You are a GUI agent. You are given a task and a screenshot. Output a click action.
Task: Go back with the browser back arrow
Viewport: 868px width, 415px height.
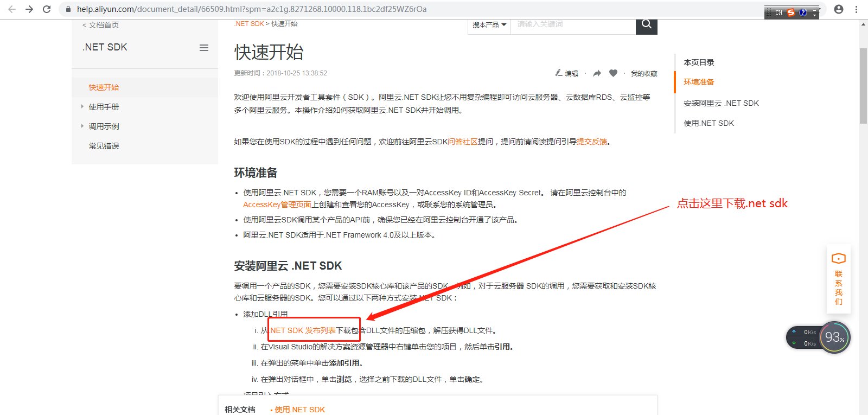tap(12, 9)
